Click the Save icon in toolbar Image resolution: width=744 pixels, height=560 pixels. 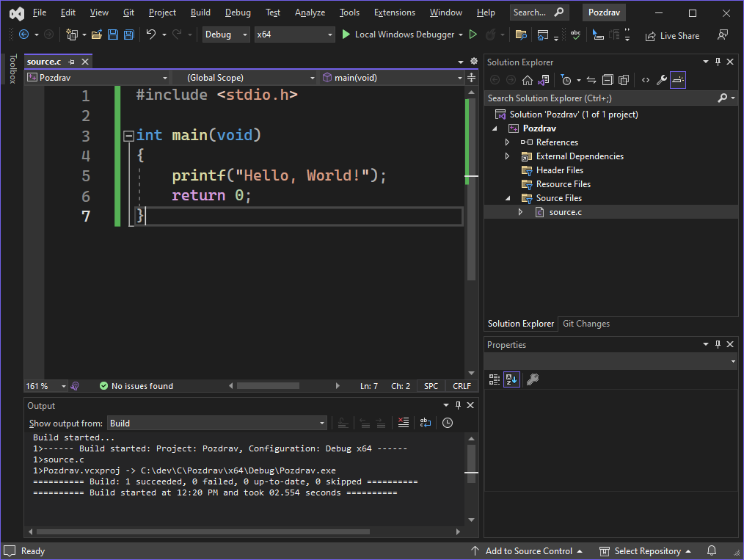pyautogui.click(x=113, y=34)
